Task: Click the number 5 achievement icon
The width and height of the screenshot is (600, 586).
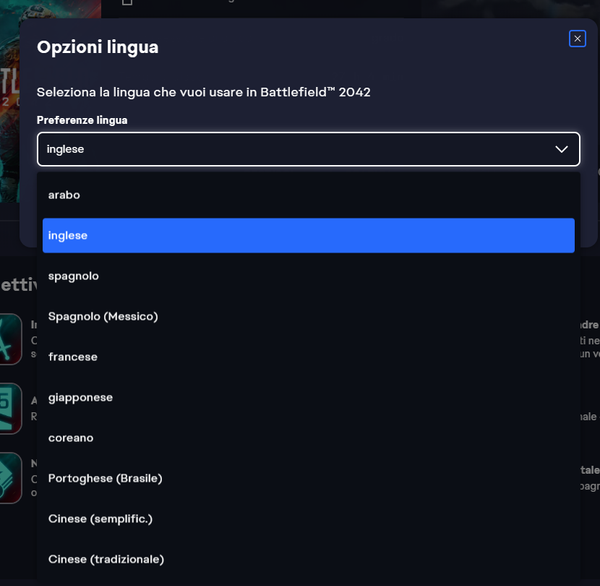Action: click(x=9, y=408)
